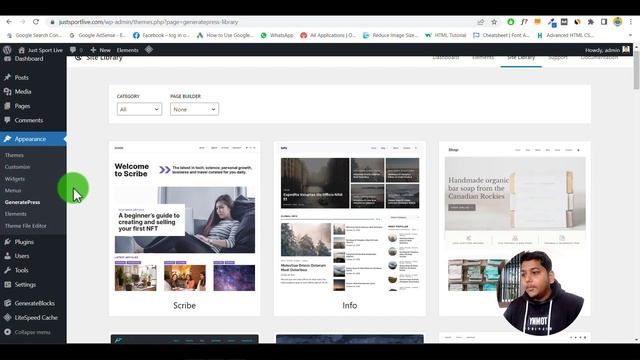Click the browser address bar URL
This screenshot has width=640, height=360.
pyautogui.click(x=149, y=22)
